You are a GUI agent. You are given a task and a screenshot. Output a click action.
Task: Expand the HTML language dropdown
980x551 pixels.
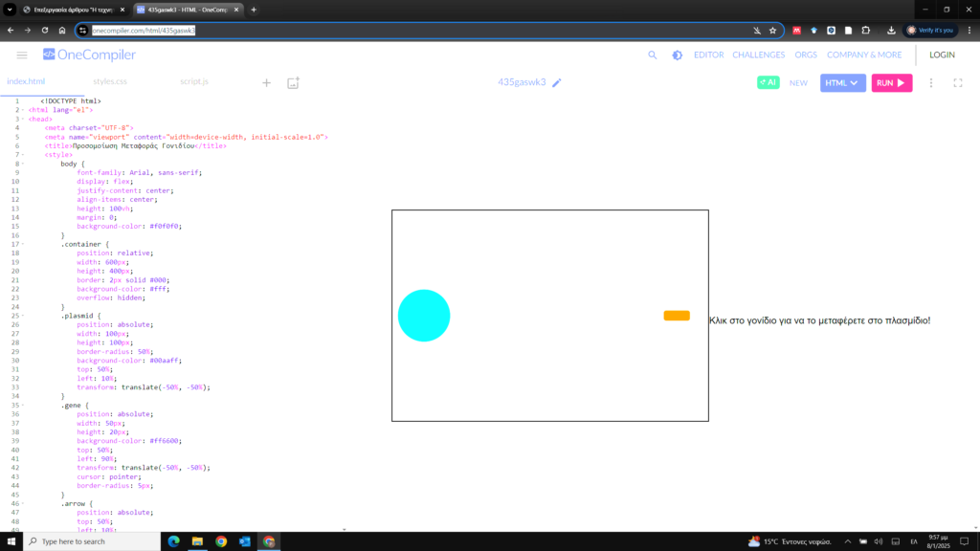(842, 83)
